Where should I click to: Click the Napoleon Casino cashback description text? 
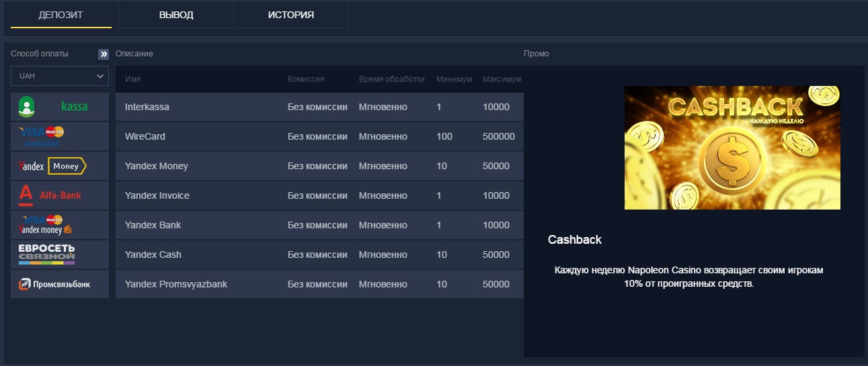tap(689, 277)
